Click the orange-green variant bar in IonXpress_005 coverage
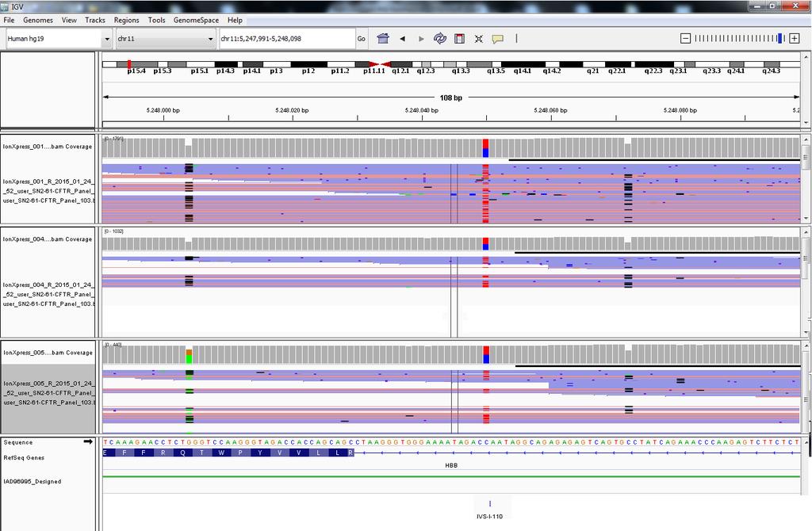The image size is (812, 531). click(x=189, y=356)
